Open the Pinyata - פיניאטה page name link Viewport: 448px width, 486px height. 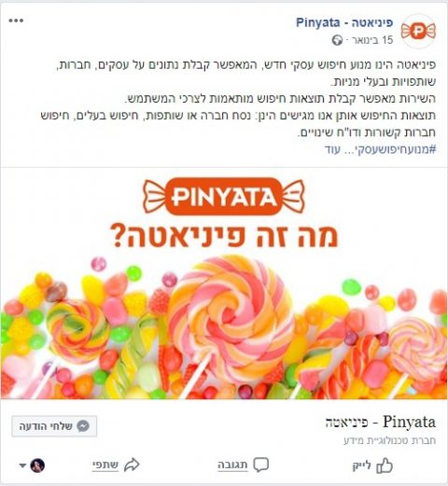pyautogui.click(x=344, y=22)
